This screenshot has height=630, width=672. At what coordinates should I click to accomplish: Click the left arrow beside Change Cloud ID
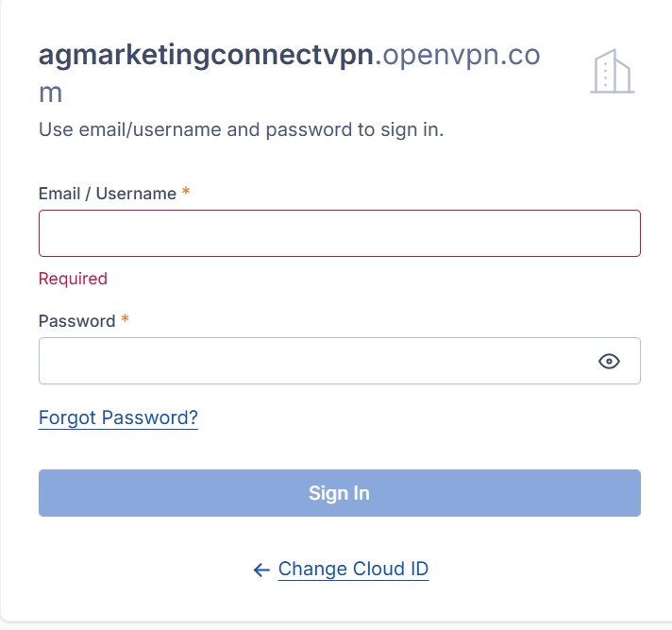click(261, 570)
